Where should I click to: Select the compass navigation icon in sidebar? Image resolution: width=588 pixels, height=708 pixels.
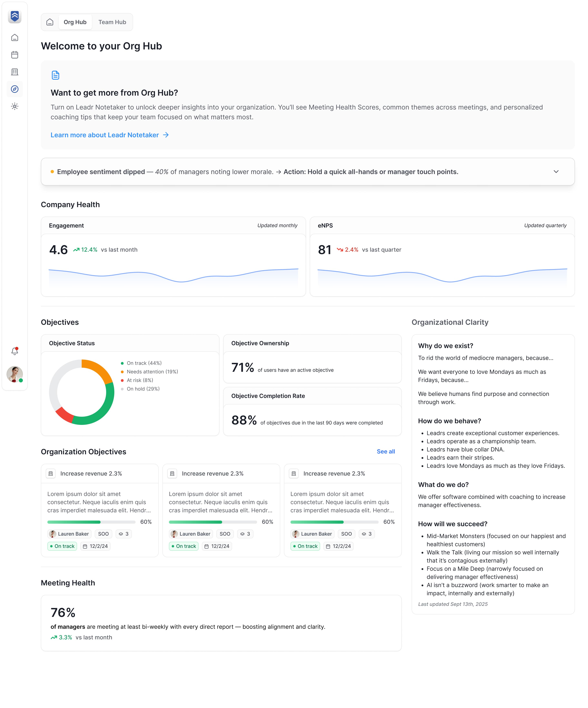(x=15, y=89)
